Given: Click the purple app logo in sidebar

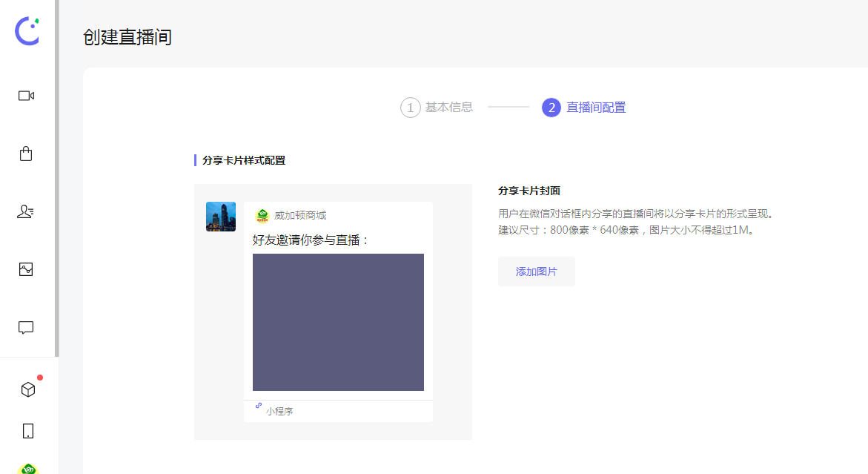Looking at the screenshot, I should click(27, 31).
